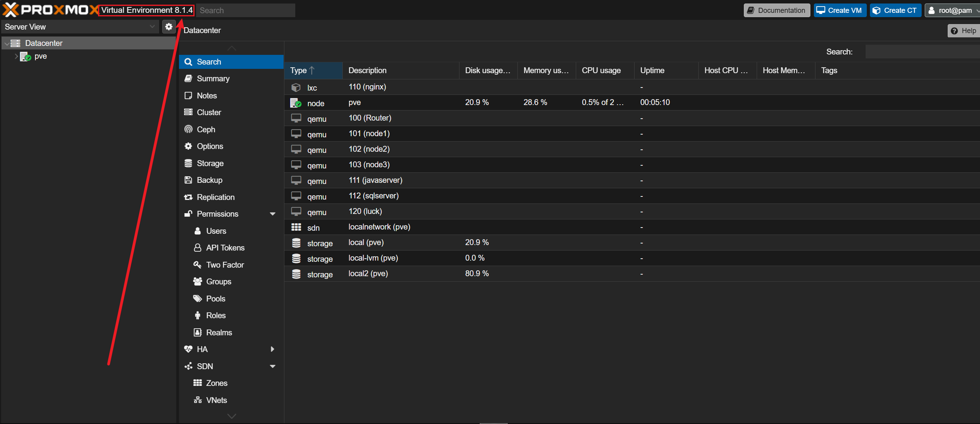This screenshot has height=424, width=980.
Task: Click the lxc container icon for nginx
Action: [296, 88]
